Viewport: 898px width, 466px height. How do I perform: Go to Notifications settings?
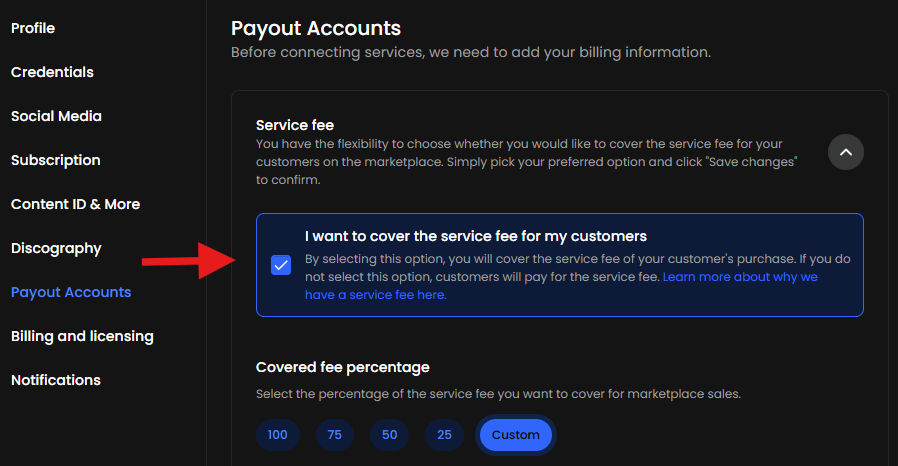(56, 380)
